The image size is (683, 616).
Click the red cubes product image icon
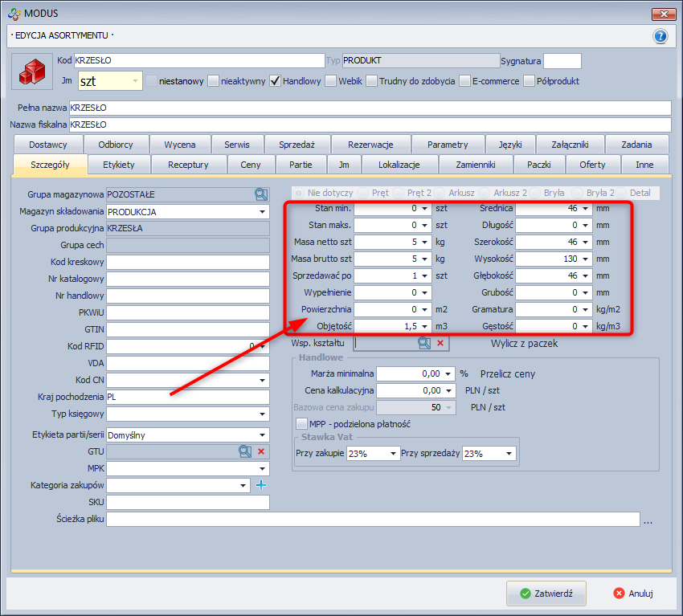(x=34, y=71)
